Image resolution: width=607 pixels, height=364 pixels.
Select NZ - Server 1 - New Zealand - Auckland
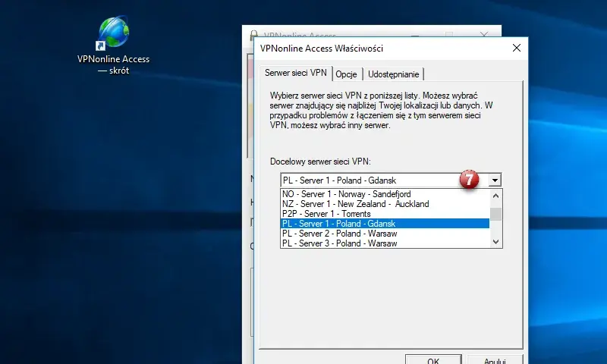[x=385, y=204]
